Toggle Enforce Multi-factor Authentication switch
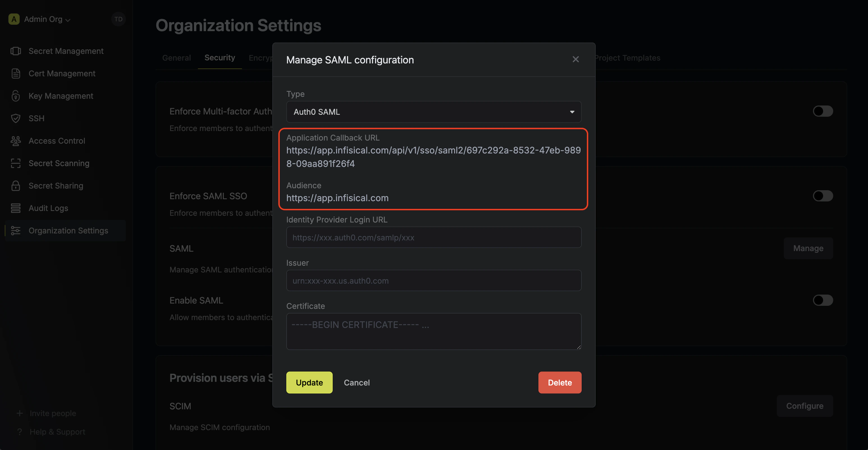 tap(823, 111)
